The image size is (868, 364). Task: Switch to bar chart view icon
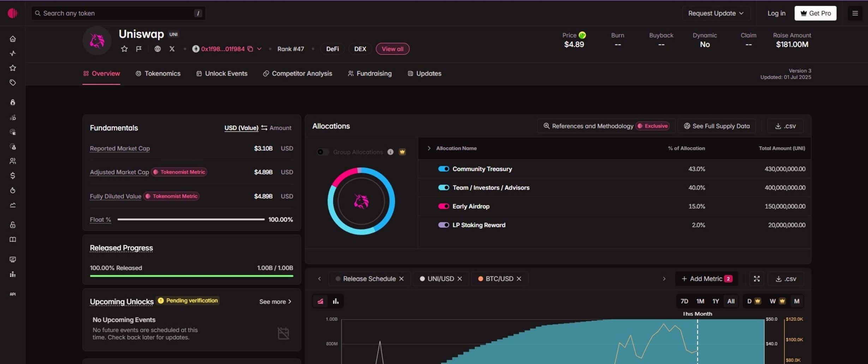click(x=336, y=301)
